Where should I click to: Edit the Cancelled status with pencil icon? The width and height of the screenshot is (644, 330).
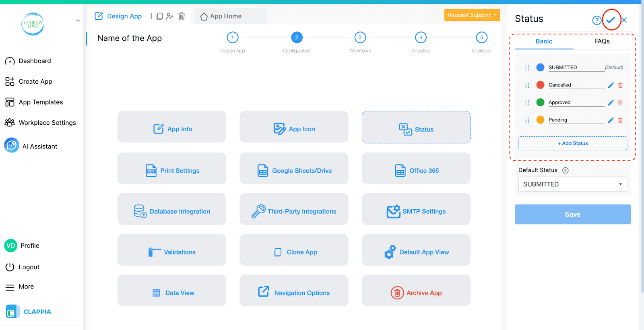611,85
